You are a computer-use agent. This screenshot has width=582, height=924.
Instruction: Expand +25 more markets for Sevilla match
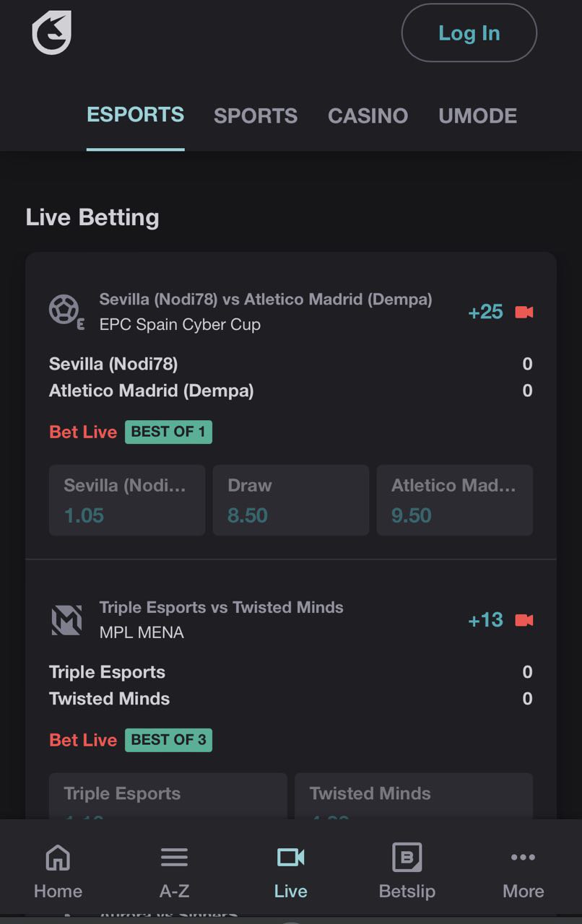point(485,312)
